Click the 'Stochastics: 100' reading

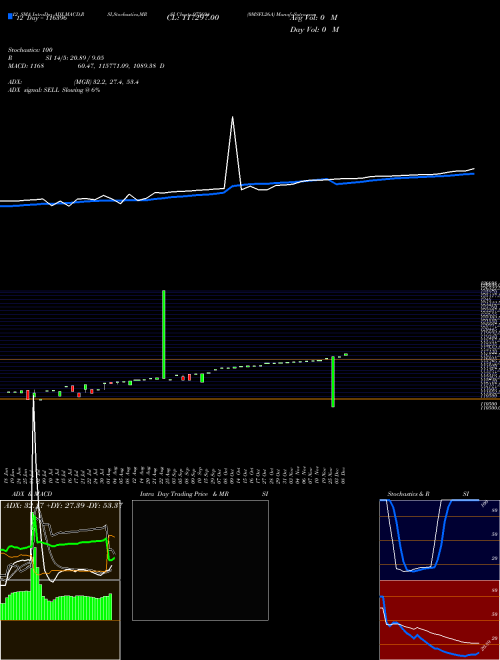(x=30, y=50)
